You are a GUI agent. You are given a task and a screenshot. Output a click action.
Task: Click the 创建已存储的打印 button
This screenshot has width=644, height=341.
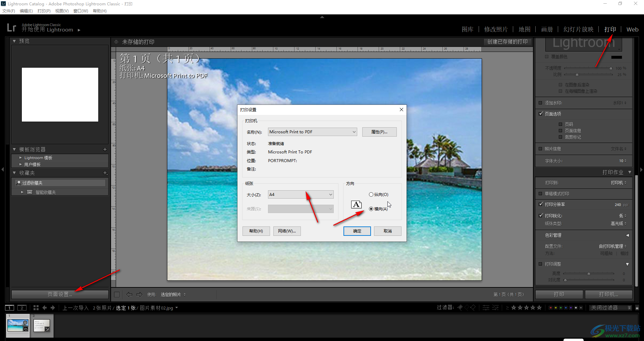[x=507, y=42]
